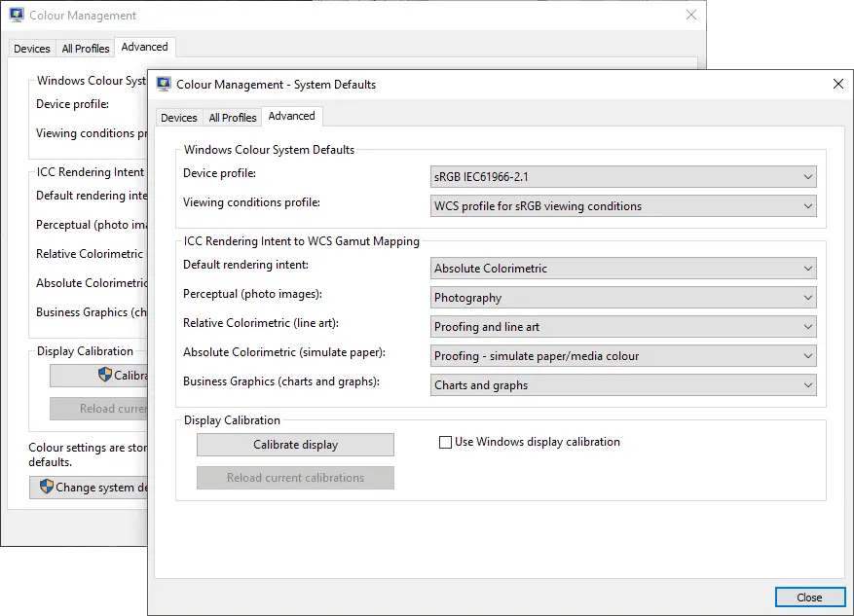
Task: Click the Close button
Action: point(809,597)
